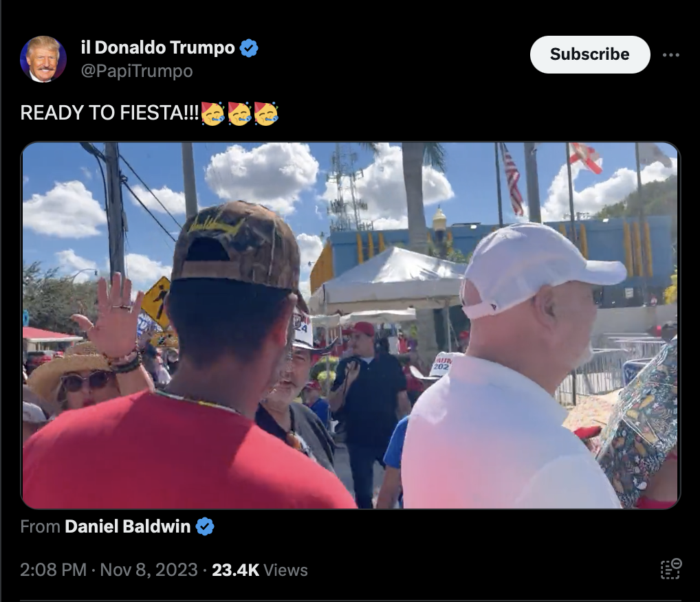Screen dimensions: 700x602
Task: Play the embedded rally video
Action: click(351, 325)
